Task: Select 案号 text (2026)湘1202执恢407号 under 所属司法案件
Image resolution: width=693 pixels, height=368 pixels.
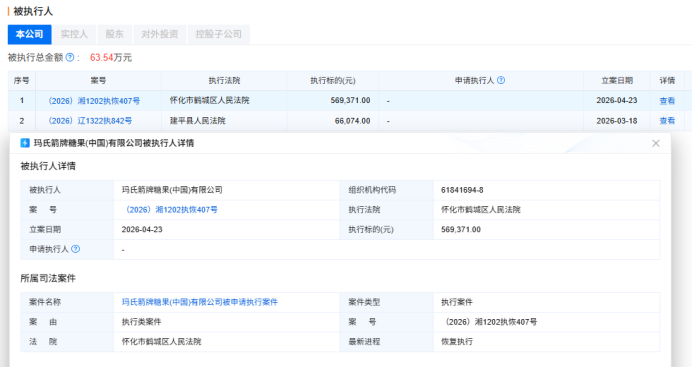Action: tap(491, 322)
